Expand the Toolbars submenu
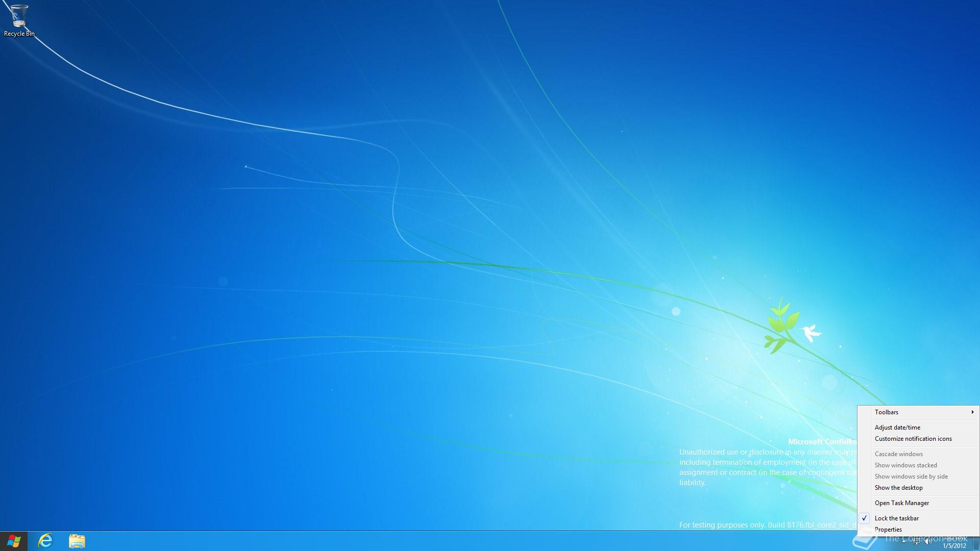Screen dimensions: 980x551 coord(918,412)
